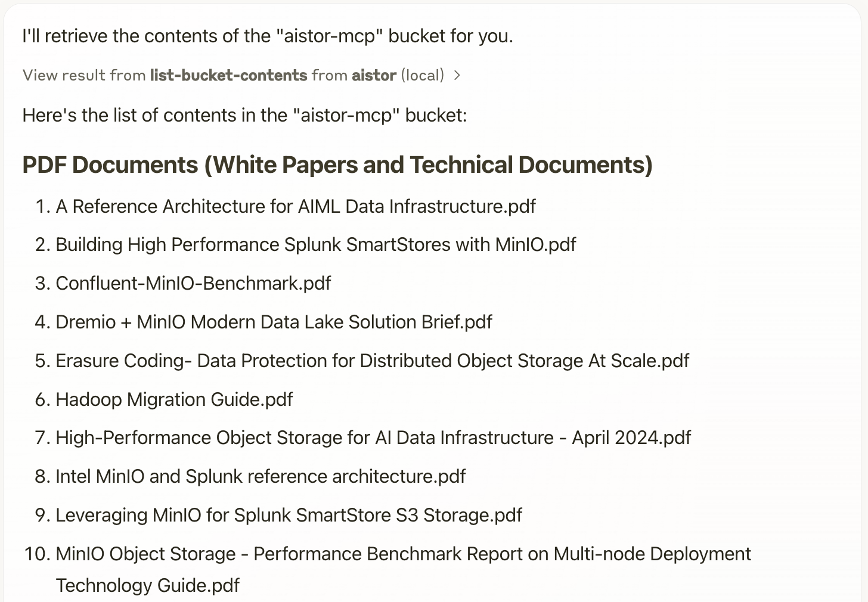Image resolution: width=868 pixels, height=602 pixels.
Task: Click the "PDF Documents" section heading
Action: click(x=337, y=165)
